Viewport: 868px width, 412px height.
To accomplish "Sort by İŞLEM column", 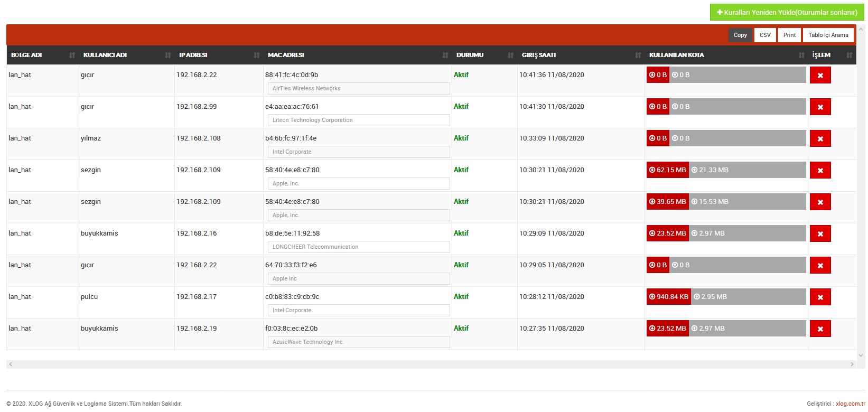I will click(832, 55).
